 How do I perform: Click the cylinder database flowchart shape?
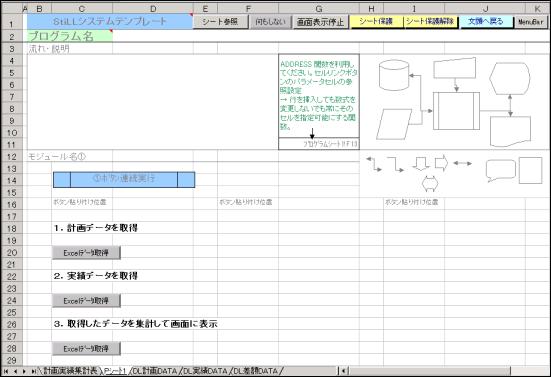point(394,75)
